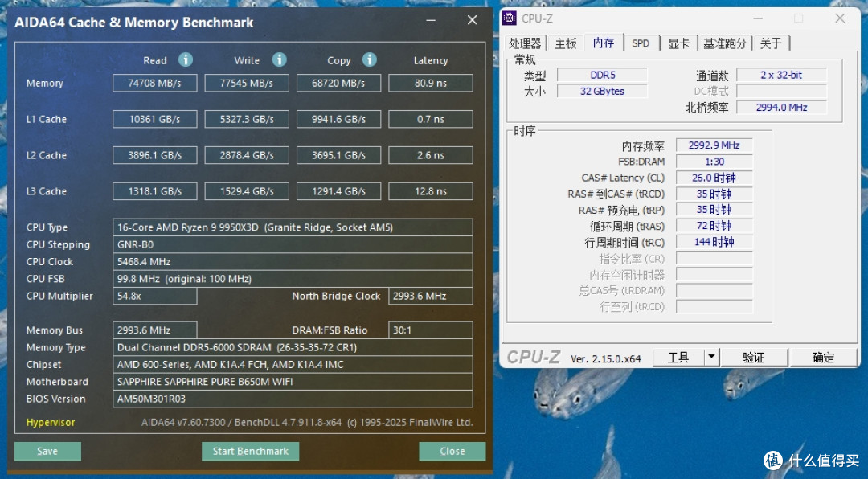Click North Bridge Clock value 2993.6 MHz
The height and width of the screenshot is (479, 868).
(x=431, y=297)
